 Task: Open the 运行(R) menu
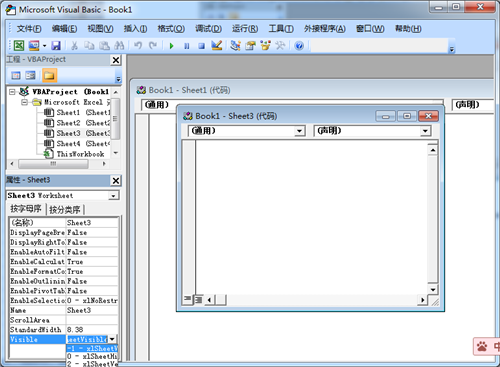point(245,29)
